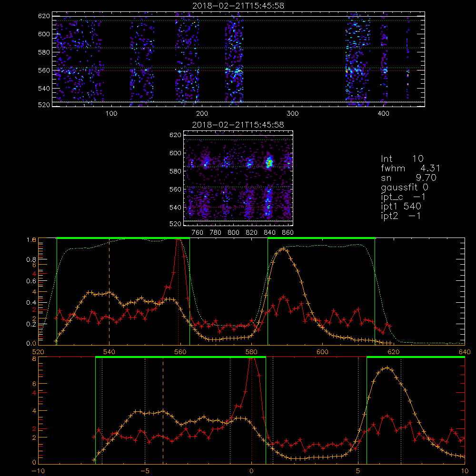Select the 'fwhm 4.31' value
This screenshot has height=476, width=476.
pos(410,168)
